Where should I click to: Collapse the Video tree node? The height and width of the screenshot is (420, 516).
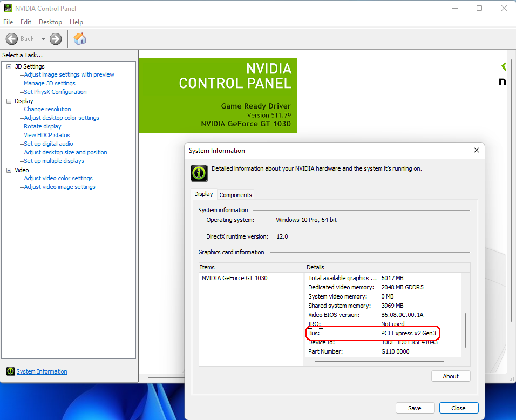tap(9, 170)
